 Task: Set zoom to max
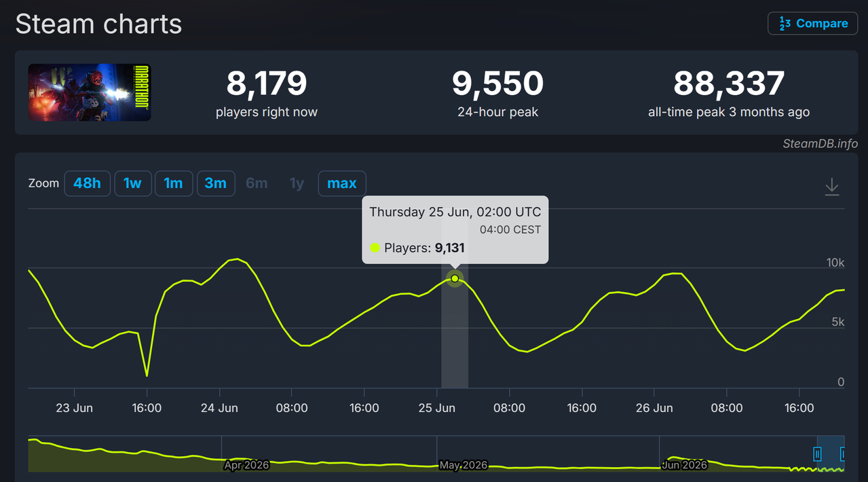coord(342,183)
